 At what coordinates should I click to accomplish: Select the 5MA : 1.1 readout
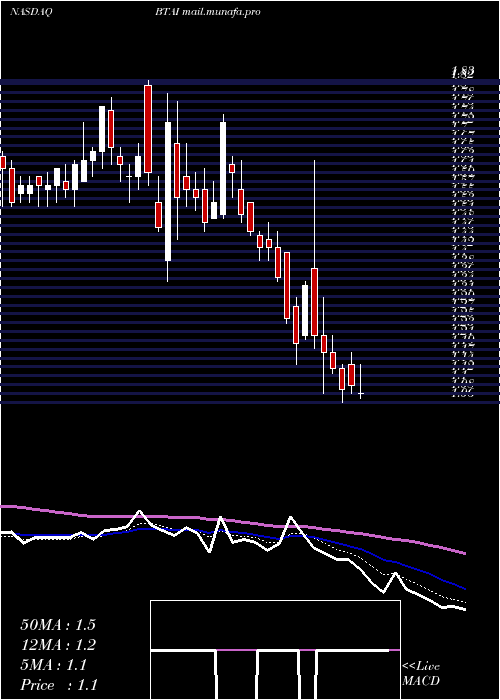(53, 665)
